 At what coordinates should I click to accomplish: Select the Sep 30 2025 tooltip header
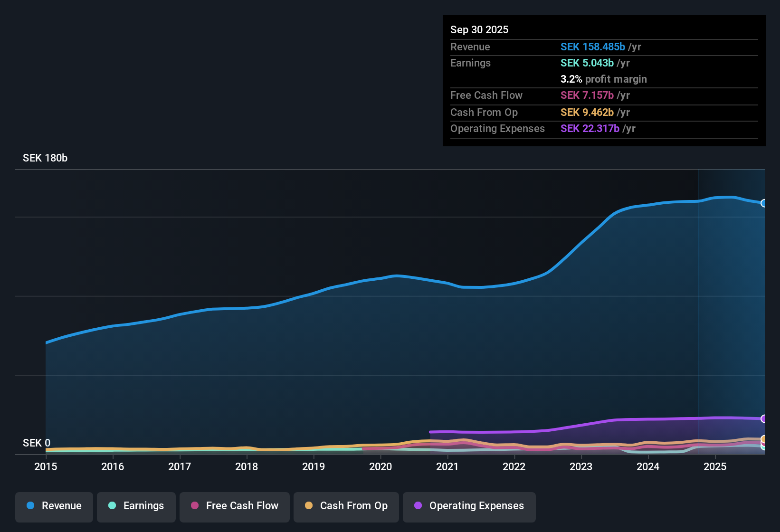pos(479,29)
